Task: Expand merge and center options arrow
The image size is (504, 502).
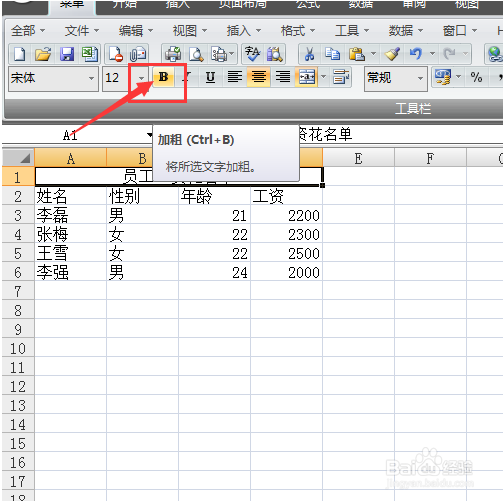Action: (323, 77)
